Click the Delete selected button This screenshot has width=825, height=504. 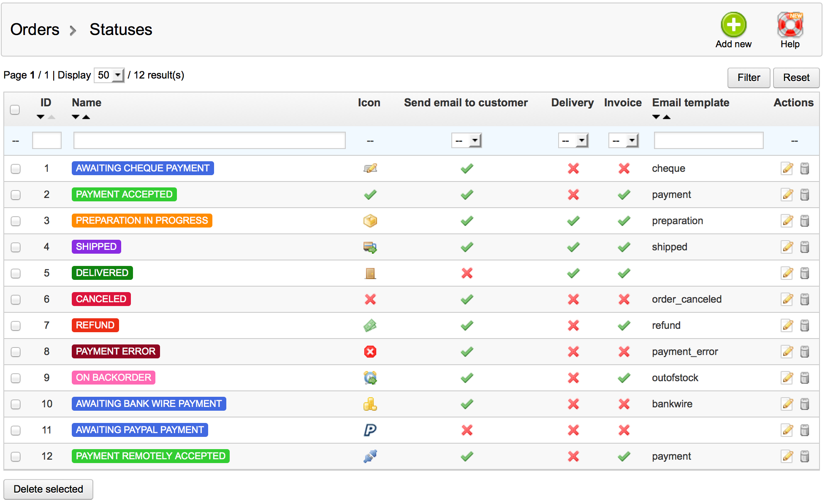(48, 489)
